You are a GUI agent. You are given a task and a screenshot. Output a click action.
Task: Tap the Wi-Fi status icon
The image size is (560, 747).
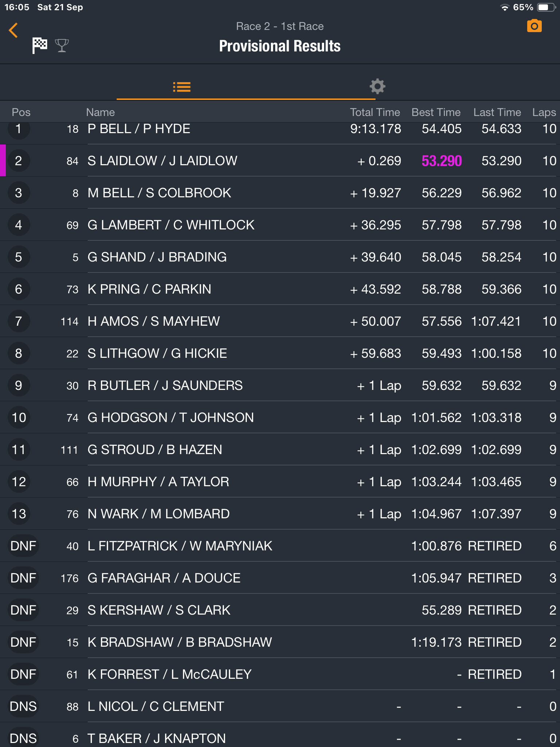[505, 8]
